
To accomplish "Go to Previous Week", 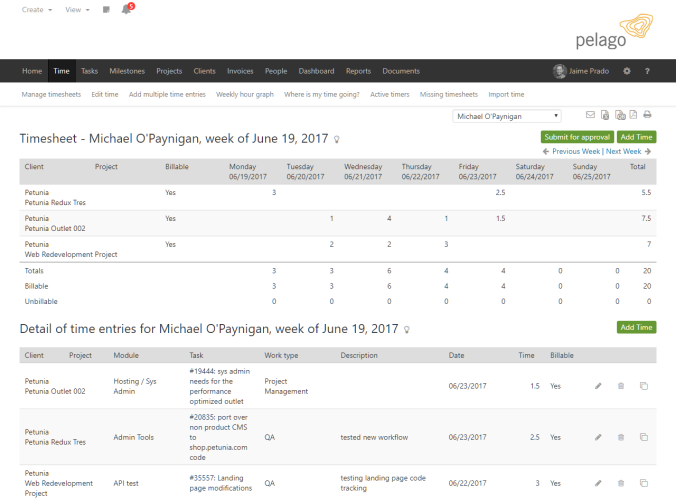I will (576, 151).
